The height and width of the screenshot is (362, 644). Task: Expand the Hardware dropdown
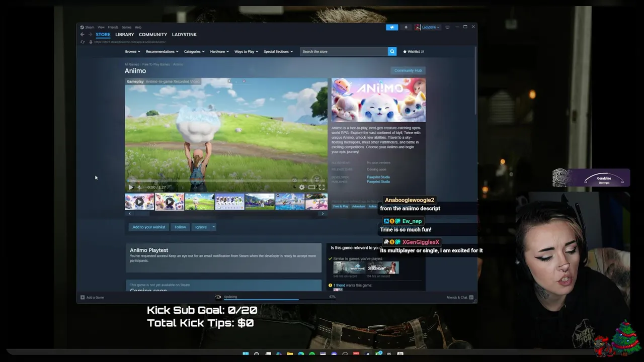(219, 51)
